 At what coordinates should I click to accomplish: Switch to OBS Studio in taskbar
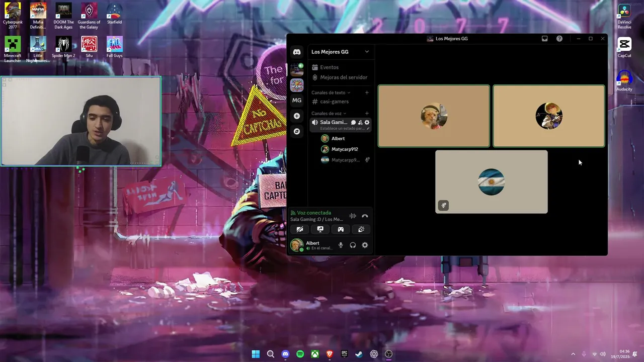(x=388, y=354)
